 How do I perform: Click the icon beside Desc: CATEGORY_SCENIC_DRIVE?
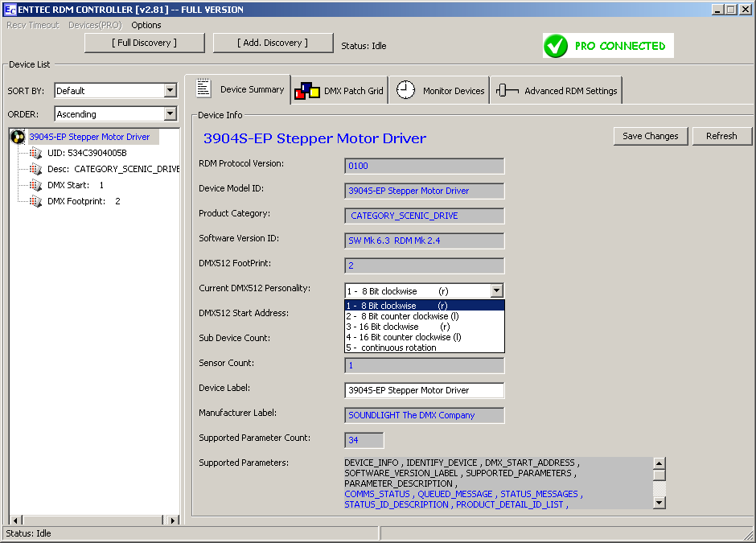35,169
